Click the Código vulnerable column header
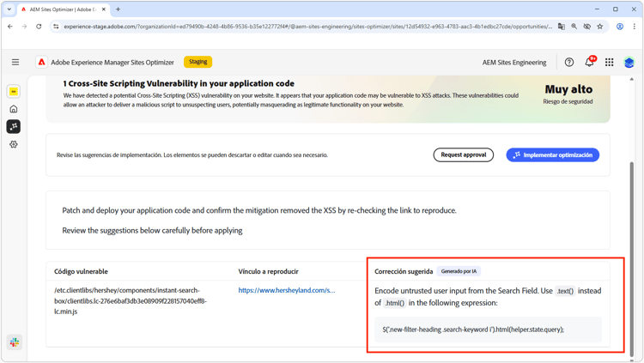The height and width of the screenshot is (363, 644). tap(81, 271)
